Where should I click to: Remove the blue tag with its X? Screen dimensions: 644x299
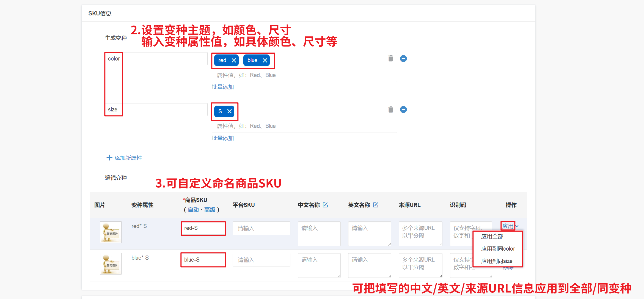coord(265,61)
